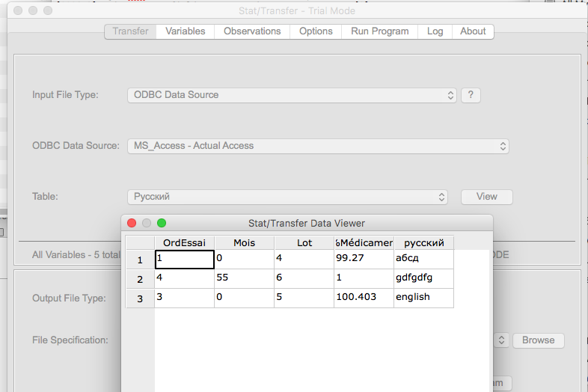Go to the Options tab
This screenshot has width=588, height=392.
[316, 31]
